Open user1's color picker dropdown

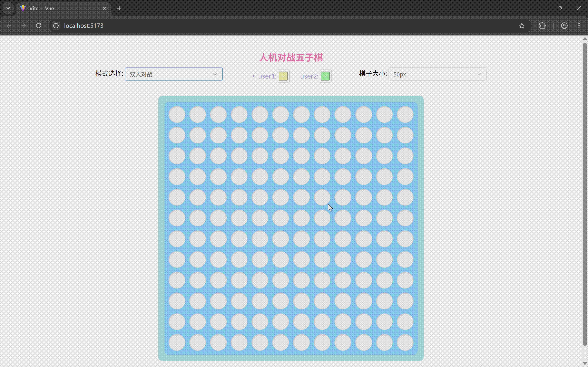tap(283, 76)
